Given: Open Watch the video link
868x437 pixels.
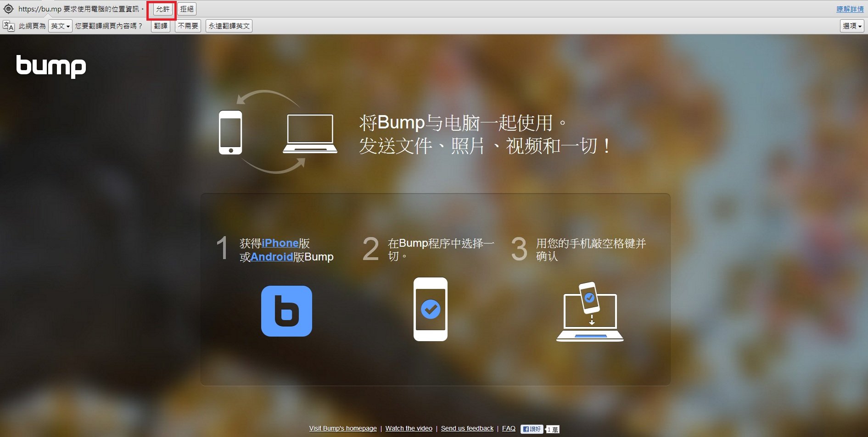Looking at the screenshot, I should click(409, 428).
